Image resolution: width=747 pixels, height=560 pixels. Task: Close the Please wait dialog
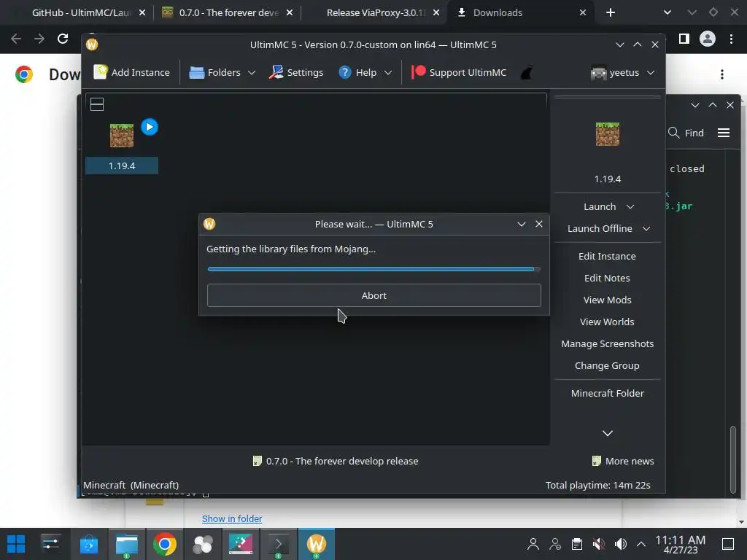(x=539, y=224)
